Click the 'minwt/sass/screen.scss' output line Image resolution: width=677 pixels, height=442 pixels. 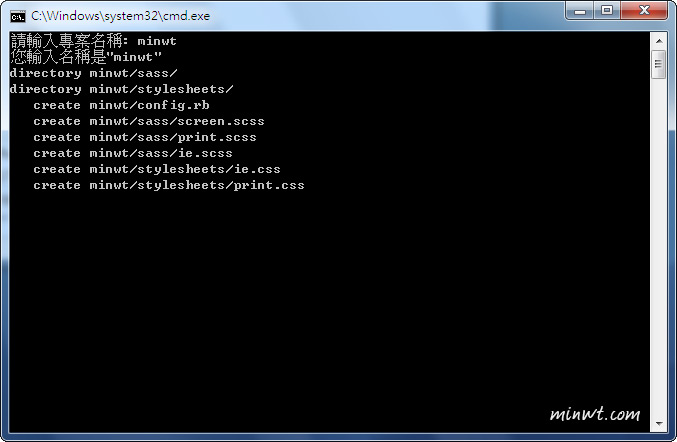149,121
